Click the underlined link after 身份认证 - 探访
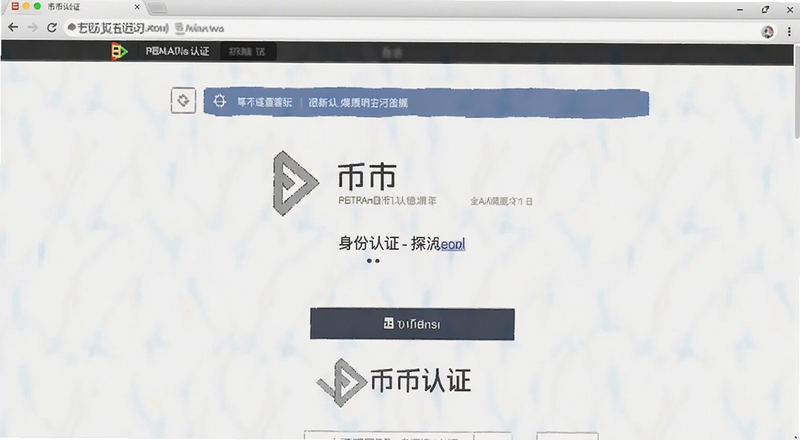Image resolution: width=800 pixels, height=440 pixels. 453,244
